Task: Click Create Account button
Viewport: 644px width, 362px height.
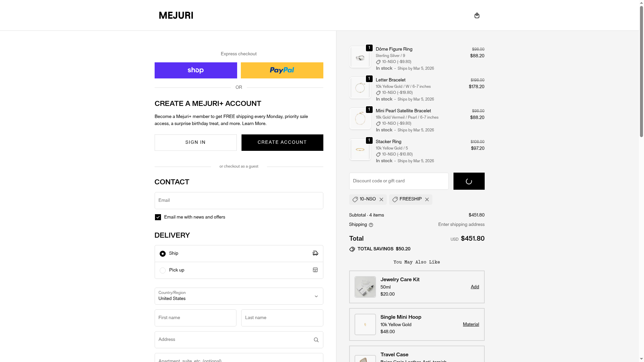Action: (x=282, y=142)
